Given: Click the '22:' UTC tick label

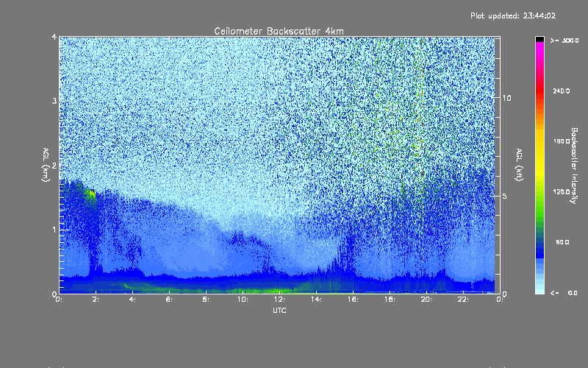Looking at the screenshot, I should coord(463,300).
